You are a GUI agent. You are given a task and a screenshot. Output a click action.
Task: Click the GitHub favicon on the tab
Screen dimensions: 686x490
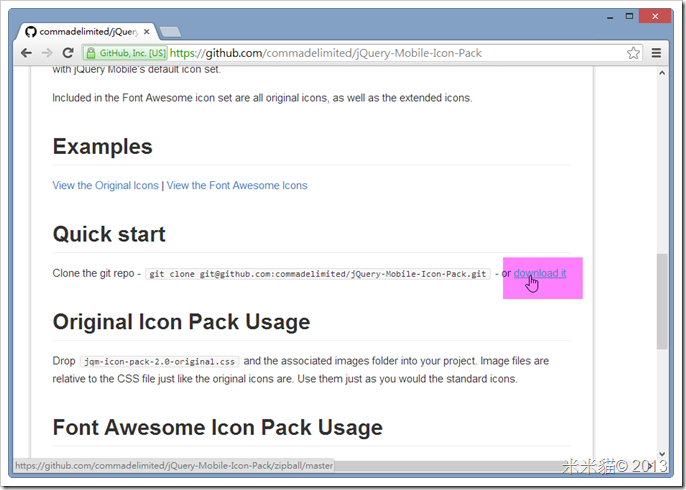(31, 32)
